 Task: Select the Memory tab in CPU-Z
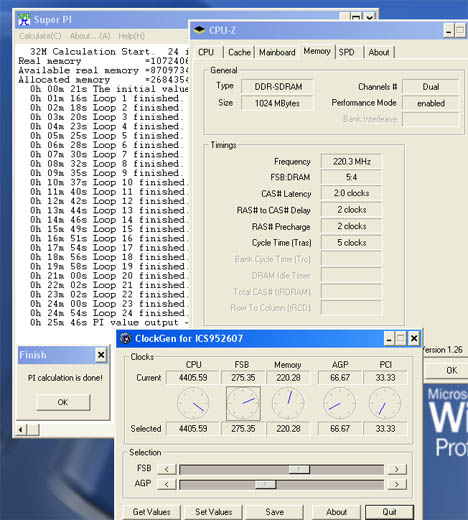(x=317, y=51)
